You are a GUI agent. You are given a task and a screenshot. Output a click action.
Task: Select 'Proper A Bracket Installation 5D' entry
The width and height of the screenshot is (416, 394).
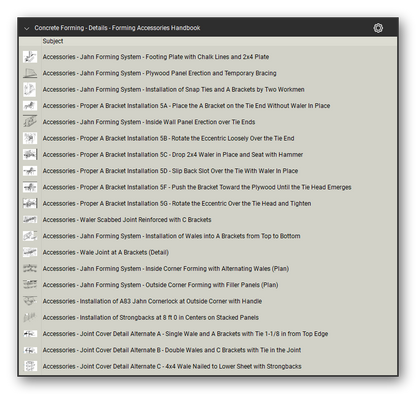point(170,171)
